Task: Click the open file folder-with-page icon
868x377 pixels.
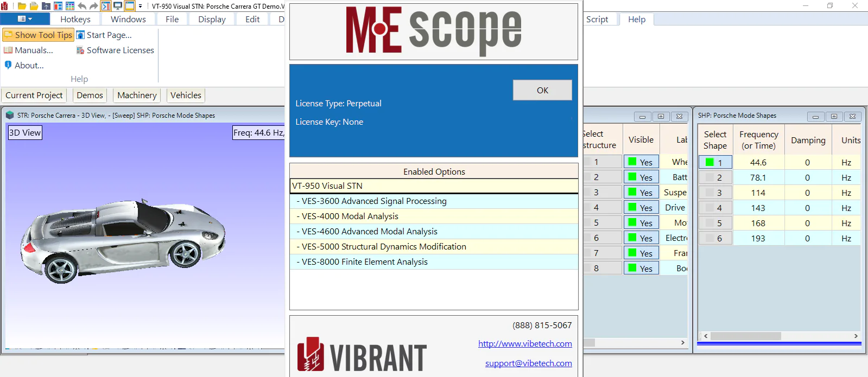Action: [34, 6]
